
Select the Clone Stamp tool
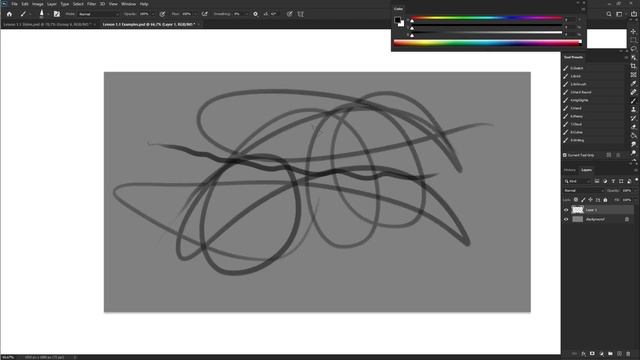(x=633, y=109)
